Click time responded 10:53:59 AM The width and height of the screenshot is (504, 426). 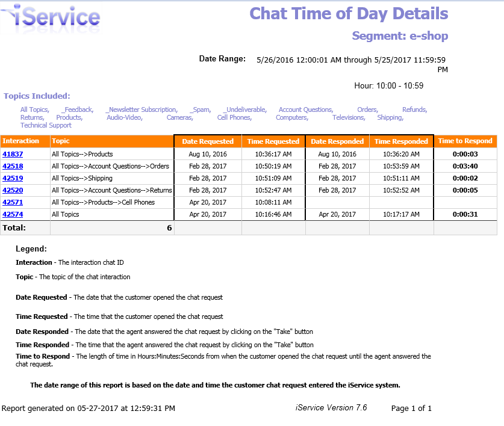click(401, 167)
